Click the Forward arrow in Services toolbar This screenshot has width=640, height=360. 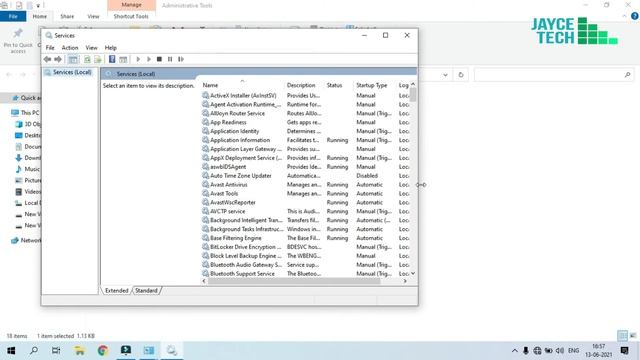(x=58, y=60)
